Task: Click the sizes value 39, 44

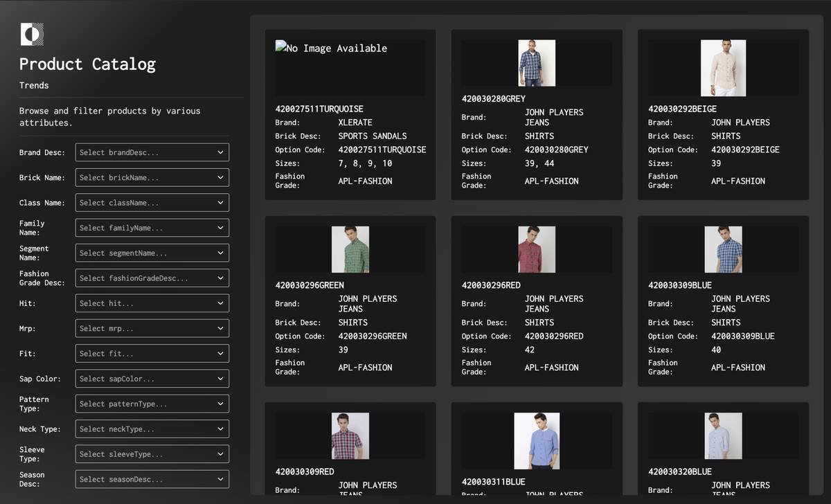Action: pos(539,163)
